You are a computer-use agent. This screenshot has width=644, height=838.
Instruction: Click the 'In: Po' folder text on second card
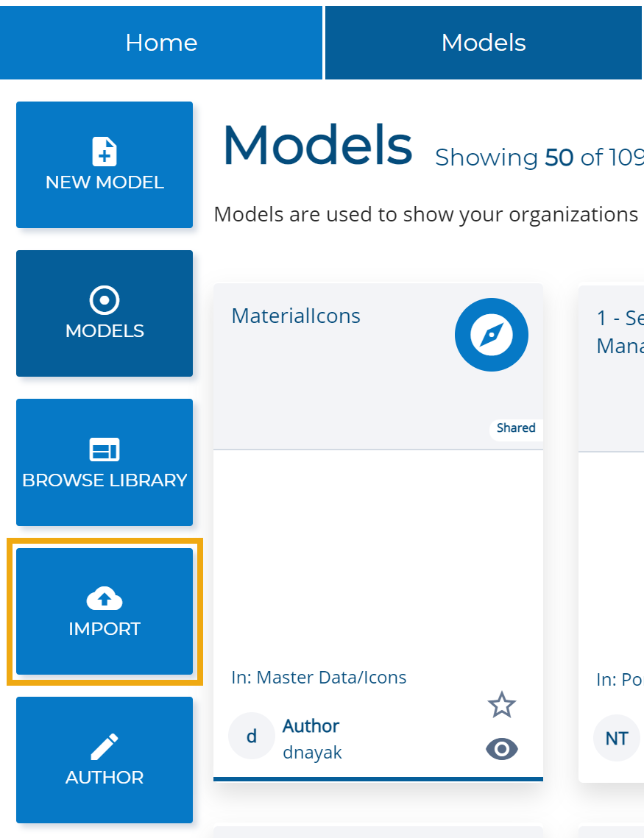(x=620, y=680)
